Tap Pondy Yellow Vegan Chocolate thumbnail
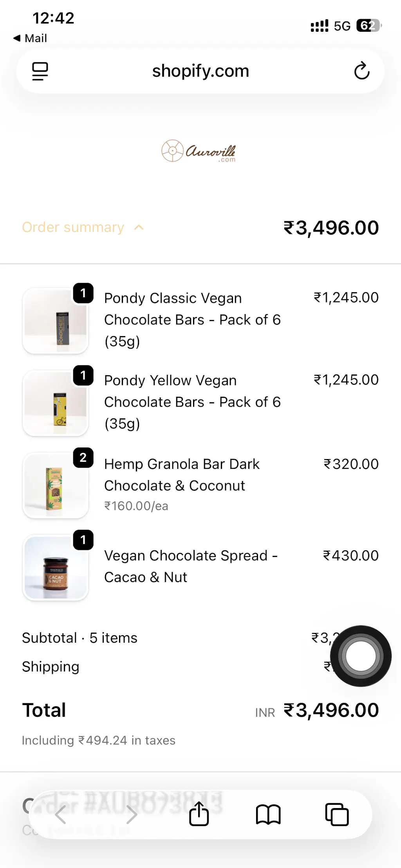This screenshot has height=868, width=401. tap(56, 403)
